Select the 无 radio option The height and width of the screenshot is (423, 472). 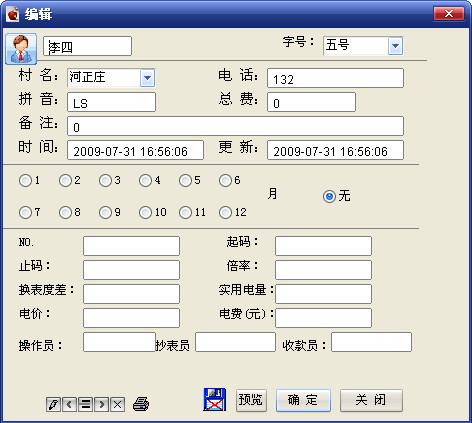[329, 196]
